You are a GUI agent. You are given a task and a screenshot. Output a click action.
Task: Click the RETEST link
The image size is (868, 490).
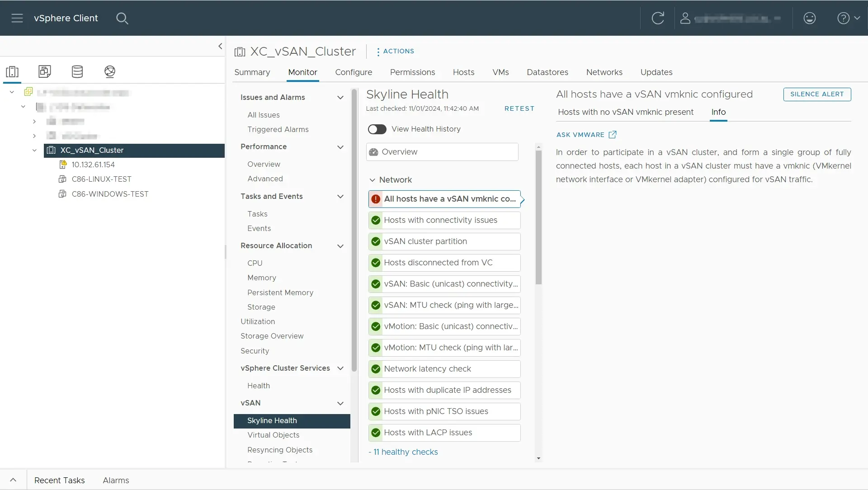tap(519, 108)
